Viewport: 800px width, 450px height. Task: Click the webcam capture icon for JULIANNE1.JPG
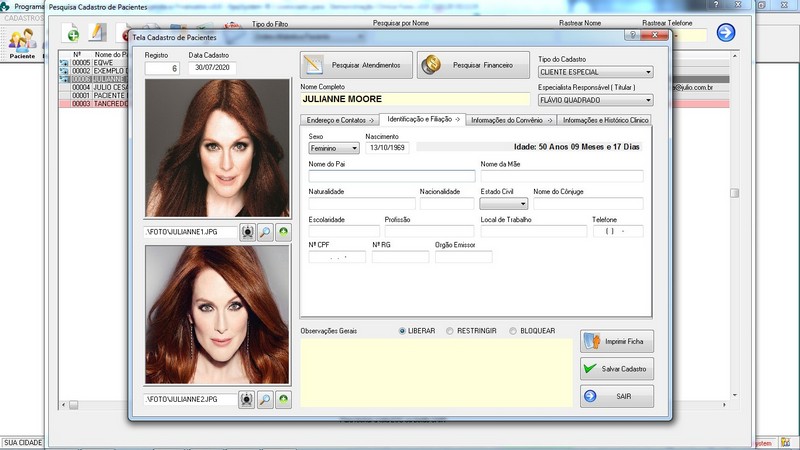click(x=247, y=232)
